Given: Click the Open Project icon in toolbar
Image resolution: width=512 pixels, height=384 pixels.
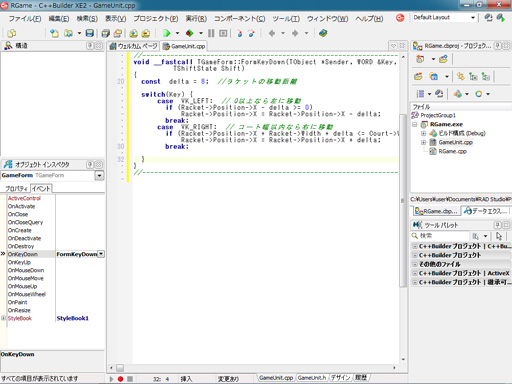Looking at the screenshot, I should [117, 33].
